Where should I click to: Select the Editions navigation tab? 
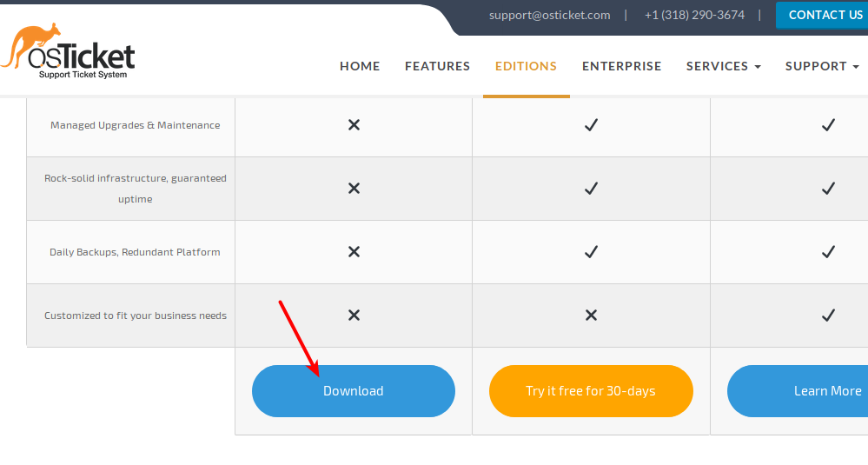[x=526, y=66]
